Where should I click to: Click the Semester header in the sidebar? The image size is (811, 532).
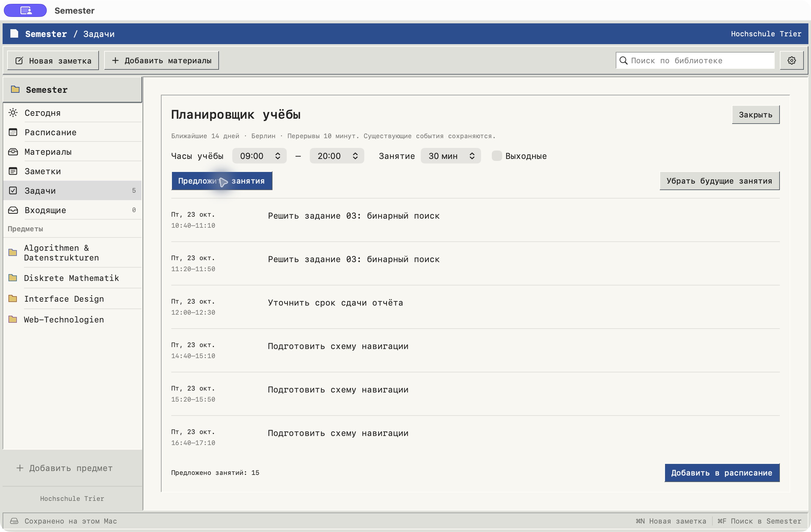(x=73, y=90)
